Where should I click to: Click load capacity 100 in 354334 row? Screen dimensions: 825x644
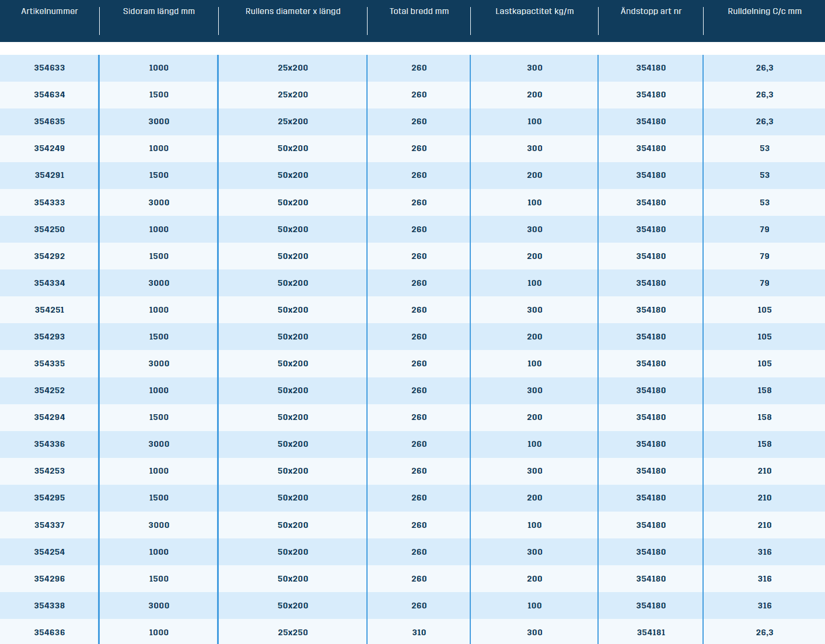[534, 283]
